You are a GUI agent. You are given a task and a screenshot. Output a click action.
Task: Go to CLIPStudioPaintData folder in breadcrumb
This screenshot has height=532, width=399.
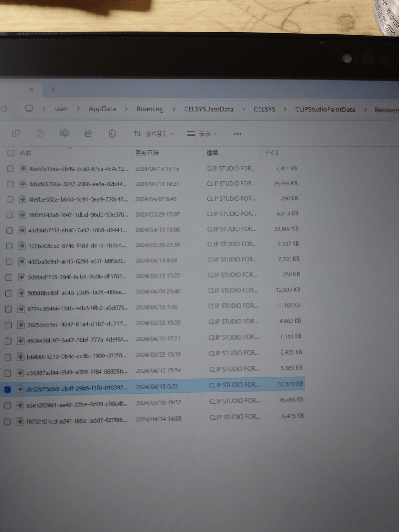pos(325,110)
